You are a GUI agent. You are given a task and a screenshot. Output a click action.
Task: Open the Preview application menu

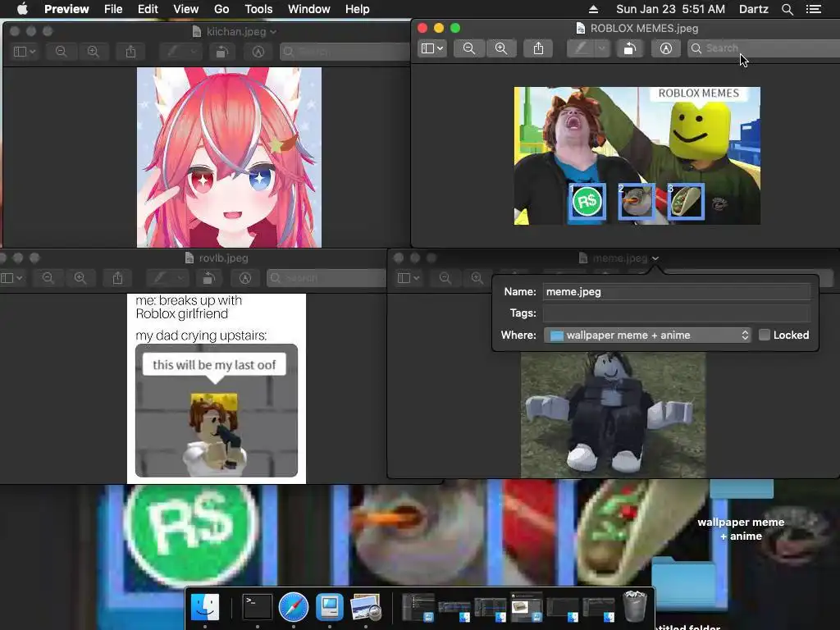click(66, 9)
